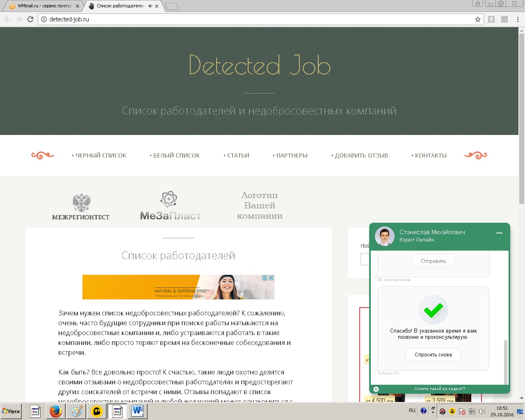The image size is (525, 420).
Task: Open Firefox from the taskbar
Action: point(55,411)
